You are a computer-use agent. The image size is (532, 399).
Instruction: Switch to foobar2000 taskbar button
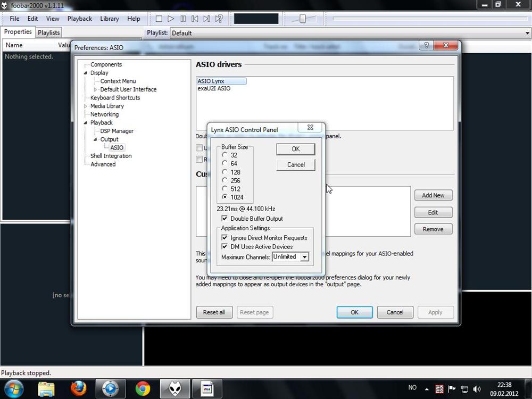click(174, 388)
